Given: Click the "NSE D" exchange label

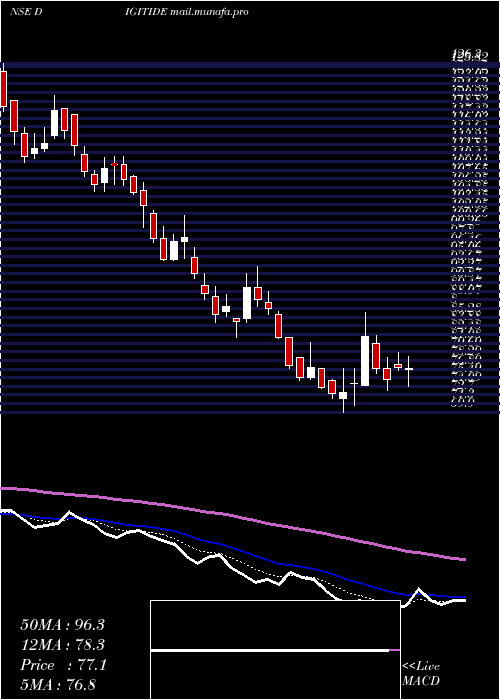Looking at the screenshot, I should [x=26, y=12].
